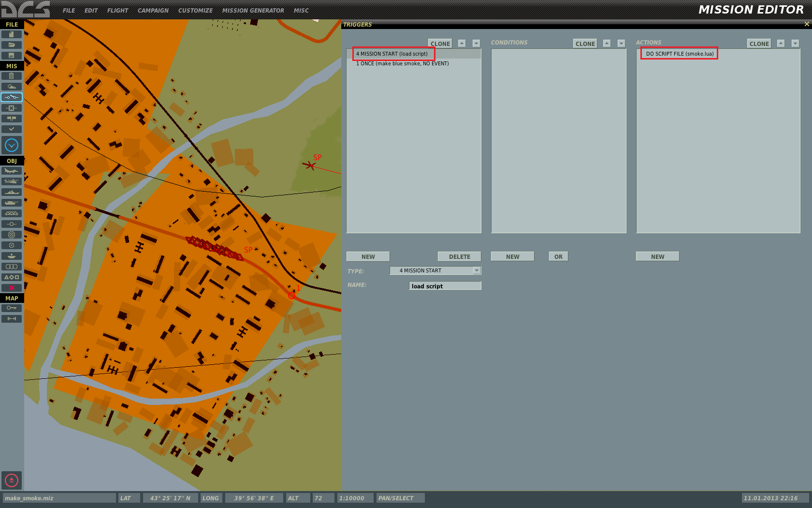Add ship group from OBJ toolbar
Viewport: 812px width, 508px height.
(x=12, y=192)
